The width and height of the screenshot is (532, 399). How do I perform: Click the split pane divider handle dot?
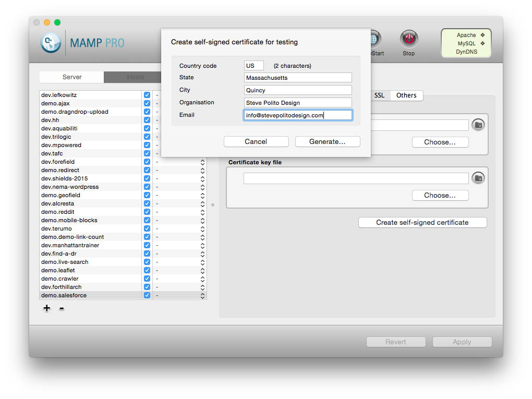[x=213, y=205]
